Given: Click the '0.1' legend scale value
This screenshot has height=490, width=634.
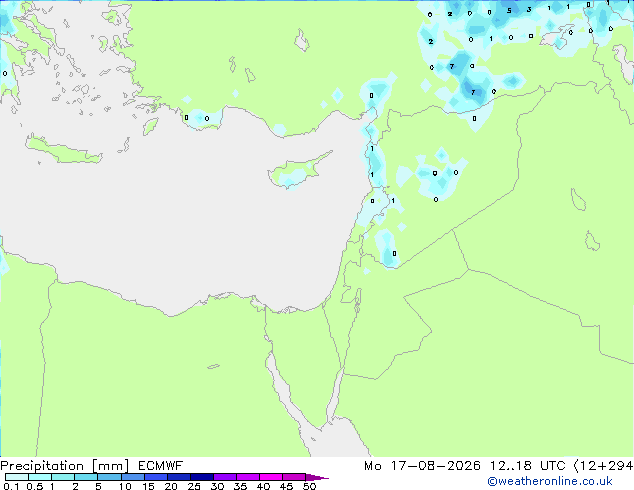Looking at the screenshot, I should 11,486.
